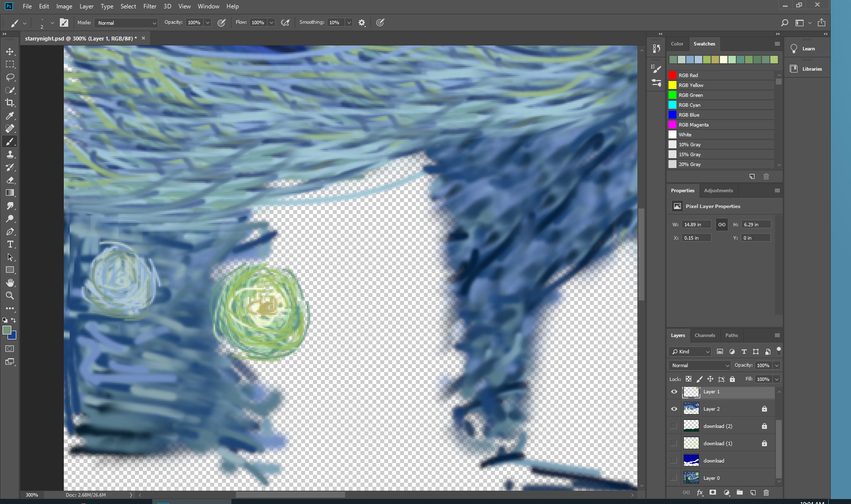Select the Crop tool
Viewport: 851px width, 504px height.
coord(10,103)
